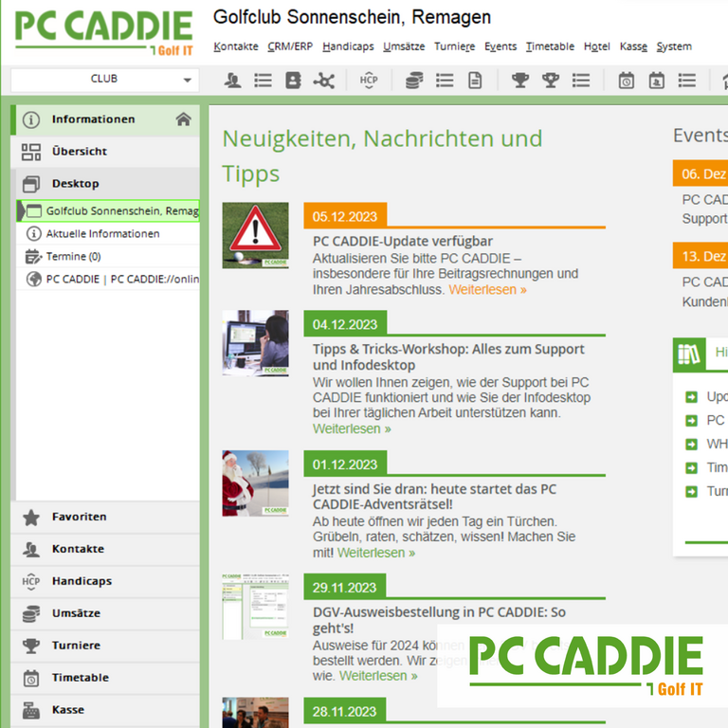Viewport: 728px width, 728px height.
Task: Open the Events menu
Action: [x=500, y=46]
